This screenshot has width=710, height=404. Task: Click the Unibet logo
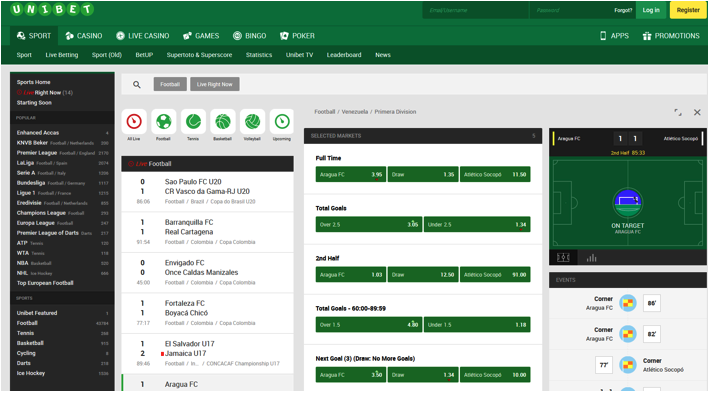point(52,9)
